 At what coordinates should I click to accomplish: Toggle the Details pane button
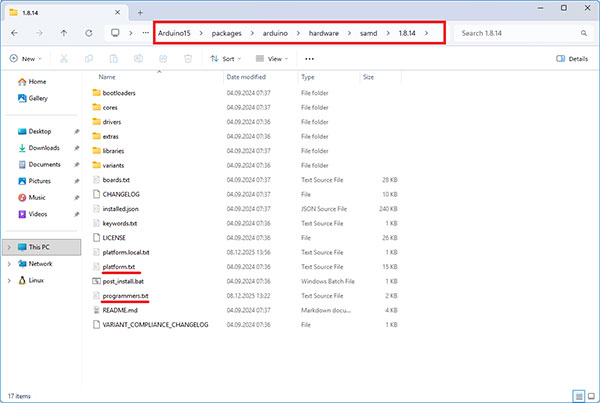coord(571,59)
